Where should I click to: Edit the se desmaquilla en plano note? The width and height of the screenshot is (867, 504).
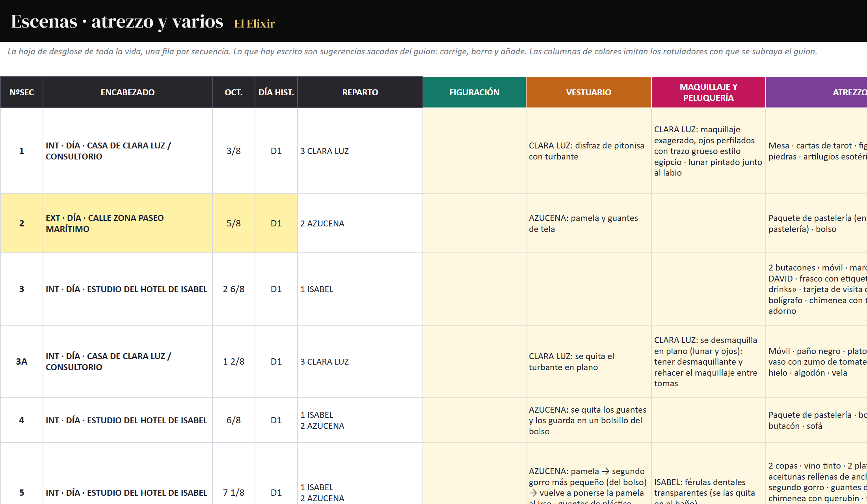pos(708,361)
